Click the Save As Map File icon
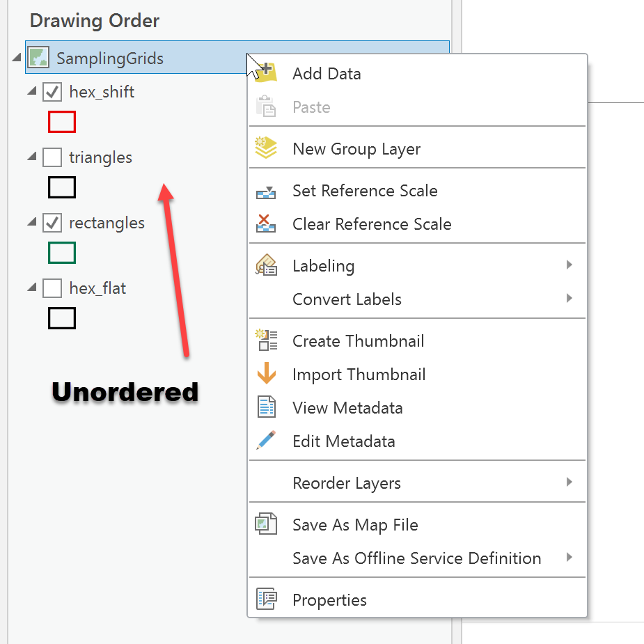 point(265,524)
